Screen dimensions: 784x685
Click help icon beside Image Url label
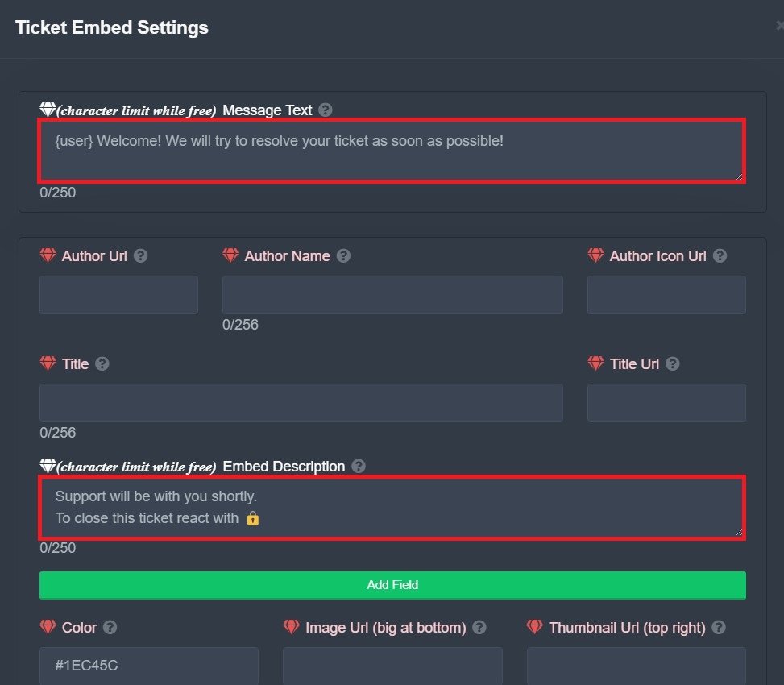pyautogui.click(x=479, y=628)
